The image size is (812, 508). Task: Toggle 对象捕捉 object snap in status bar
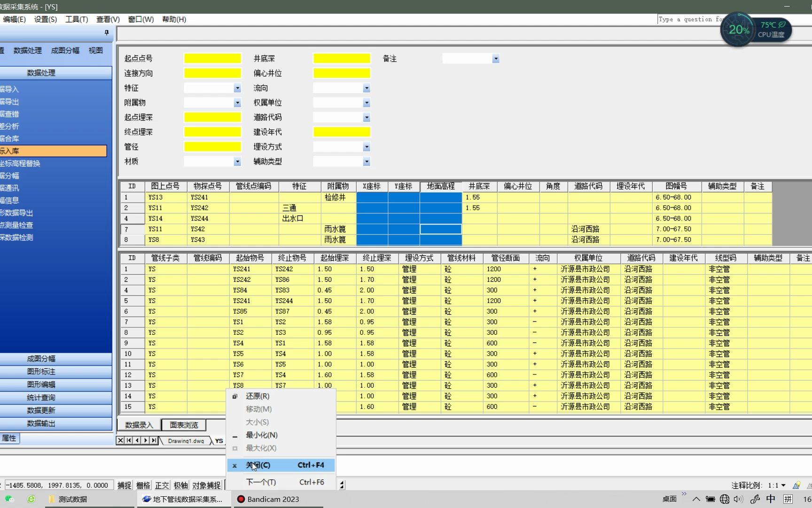206,485
